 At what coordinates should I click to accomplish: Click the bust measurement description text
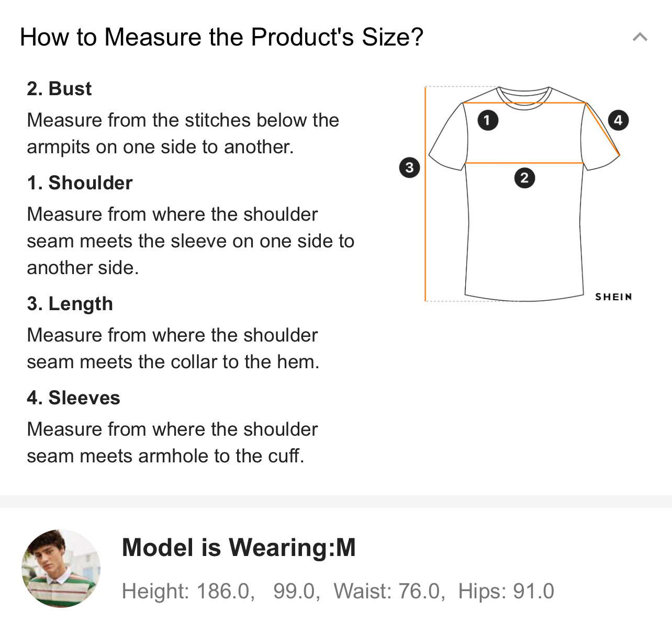tap(183, 133)
